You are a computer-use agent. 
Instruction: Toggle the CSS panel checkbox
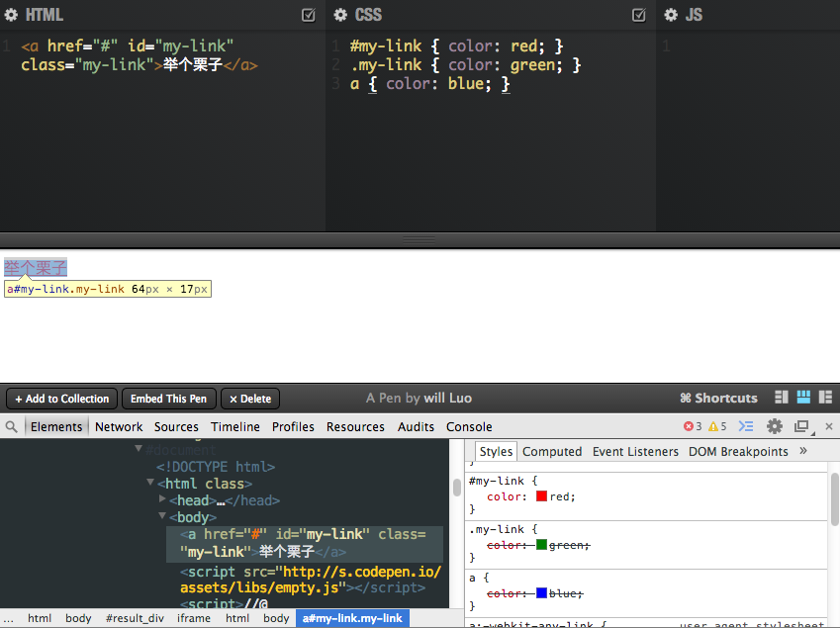coord(639,16)
